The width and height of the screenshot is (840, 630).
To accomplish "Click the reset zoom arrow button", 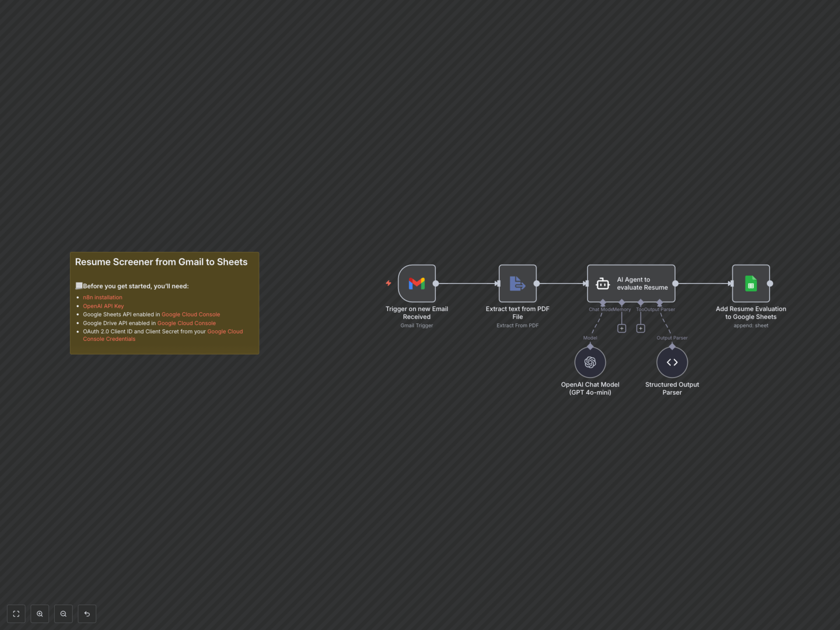I will pos(87,614).
